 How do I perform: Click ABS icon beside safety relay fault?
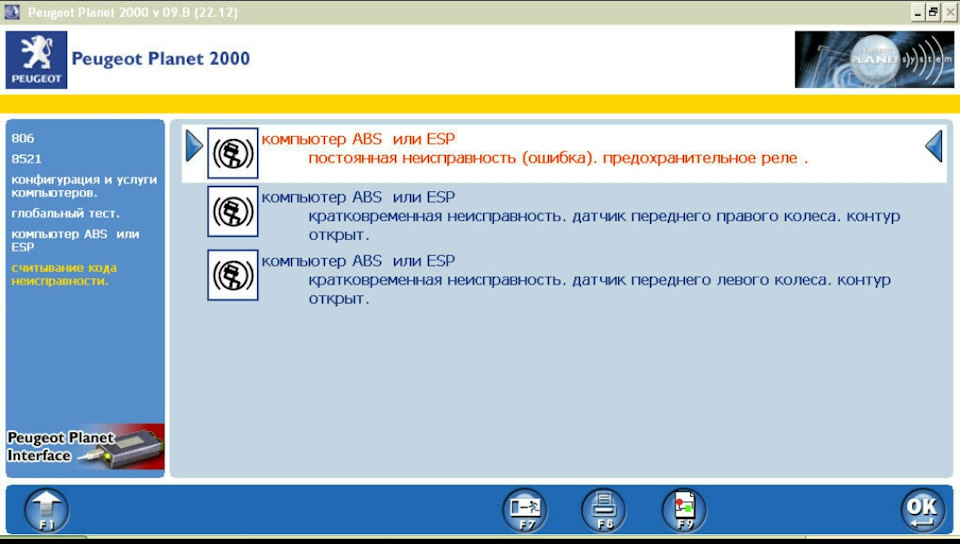[233, 153]
